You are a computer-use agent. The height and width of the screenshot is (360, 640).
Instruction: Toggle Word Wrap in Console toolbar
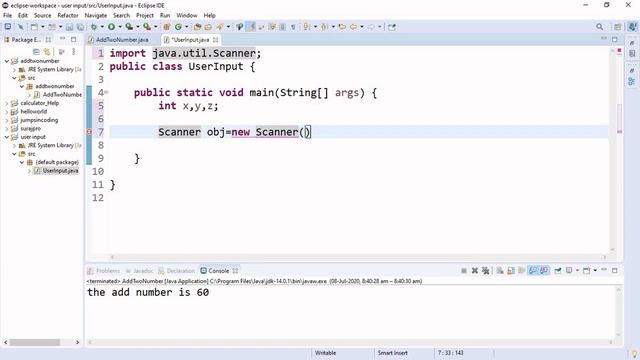pyautogui.click(x=521, y=271)
